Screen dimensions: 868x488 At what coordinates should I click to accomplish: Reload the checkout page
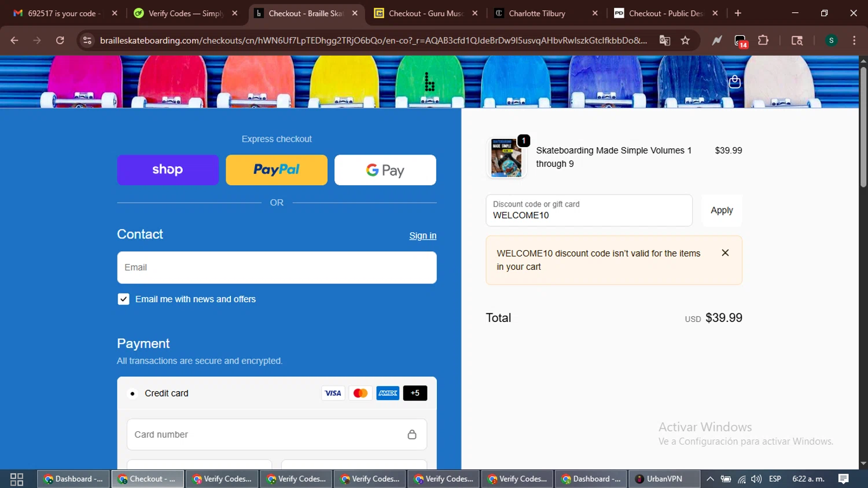[x=60, y=41]
